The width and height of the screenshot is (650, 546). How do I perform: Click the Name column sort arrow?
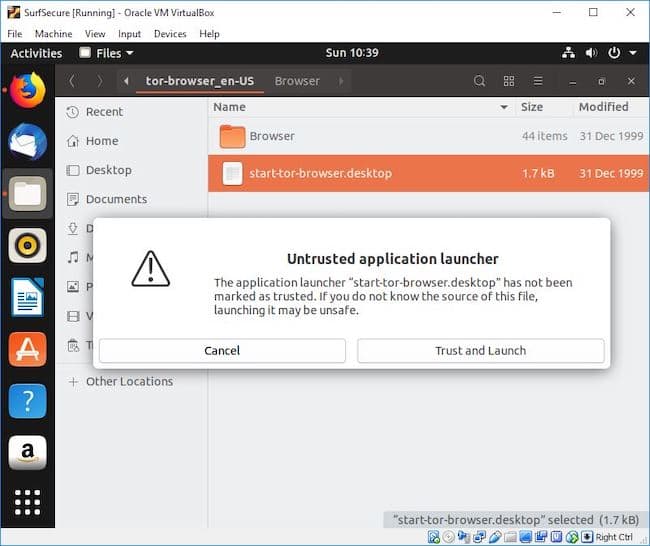(504, 107)
